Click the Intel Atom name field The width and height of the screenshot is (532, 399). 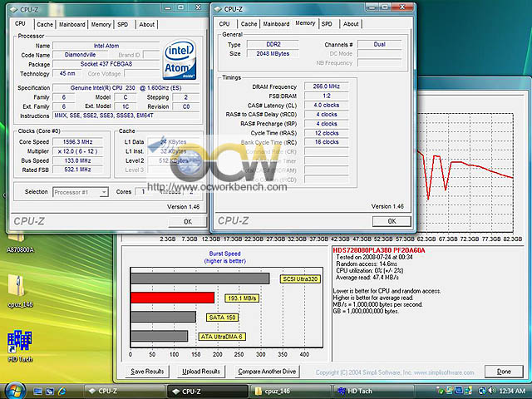[x=106, y=46]
